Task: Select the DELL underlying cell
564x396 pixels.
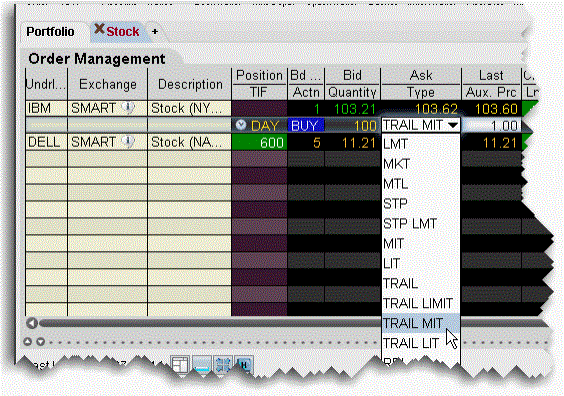Action: tap(46, 142)
